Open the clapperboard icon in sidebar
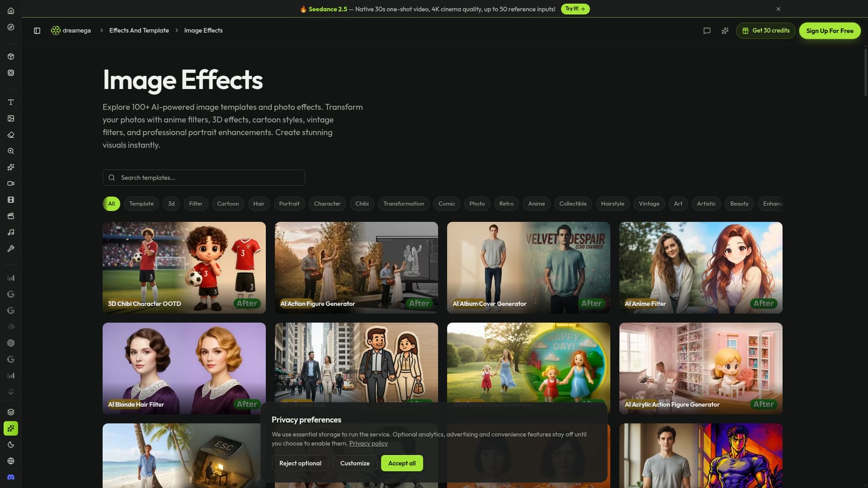 pyautogui.click(x=11, y=216)
